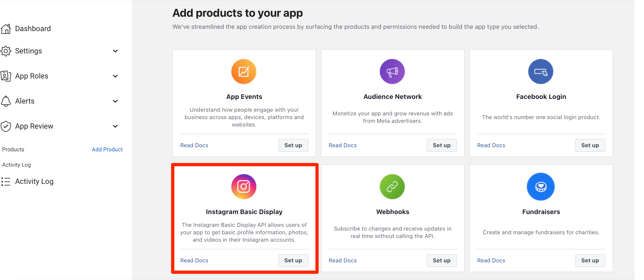Screen dimensions: 644x280
Task: Select the Fundraisers card title
Action: (541, 212)
